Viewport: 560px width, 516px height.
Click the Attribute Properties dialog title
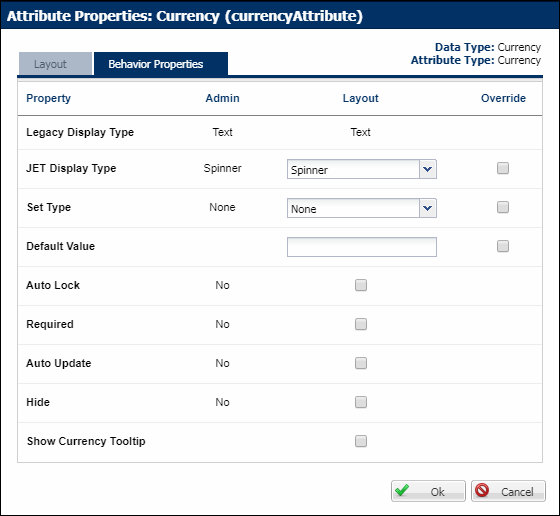point(185,16)
